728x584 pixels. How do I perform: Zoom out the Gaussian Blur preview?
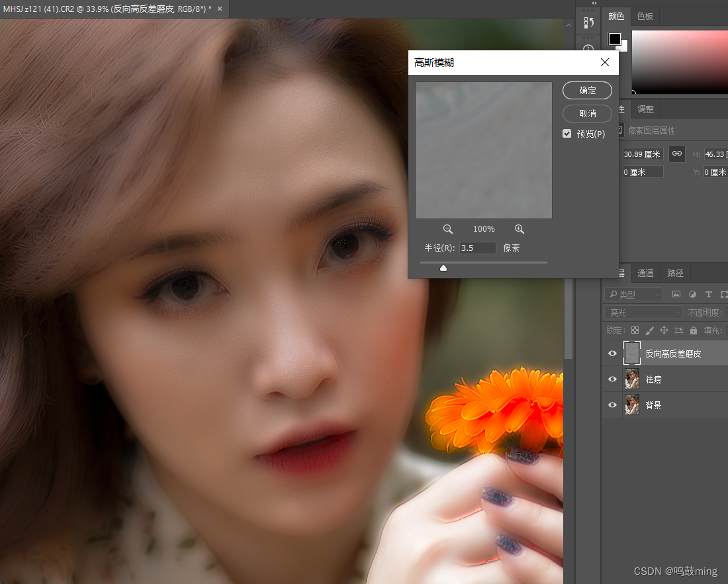click(x=447, y=229)
